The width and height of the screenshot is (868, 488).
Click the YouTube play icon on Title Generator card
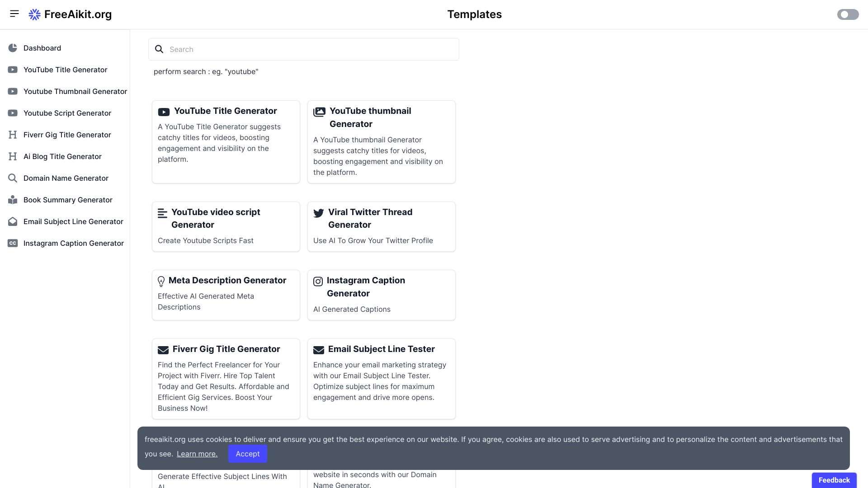pyautogui.click(x=163, y=111)
